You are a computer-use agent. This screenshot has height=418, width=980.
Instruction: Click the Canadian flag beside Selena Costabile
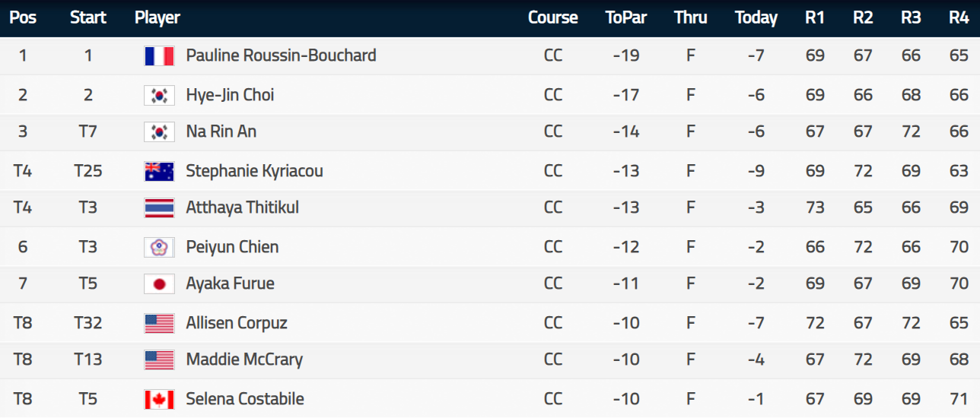pyautogui.click(x=159, y=399)
